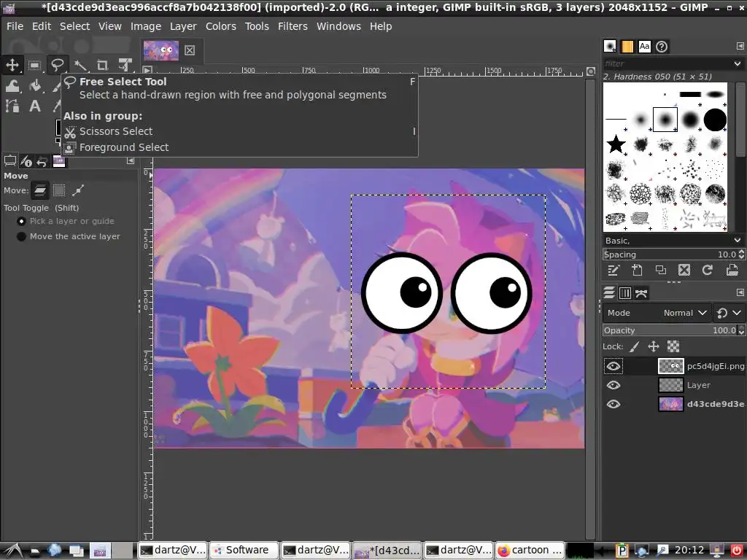Open the Undo History tab
Image resolution: width=747 pixels, height=560 pixels.
coord(42,161)
